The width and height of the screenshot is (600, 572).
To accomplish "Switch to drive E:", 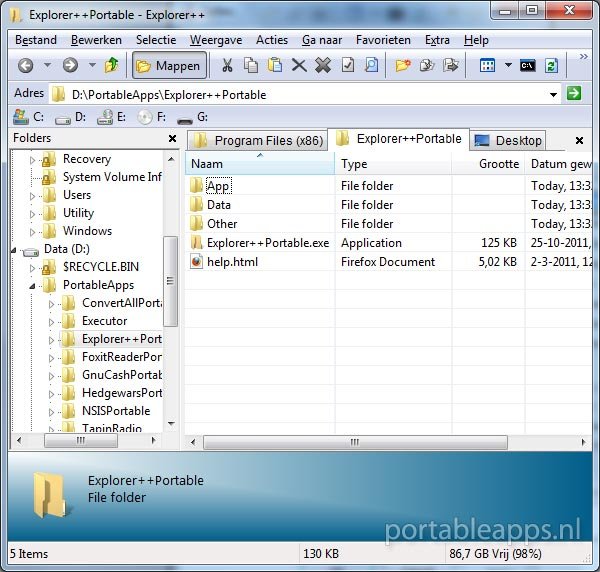I will pos(111,117).
